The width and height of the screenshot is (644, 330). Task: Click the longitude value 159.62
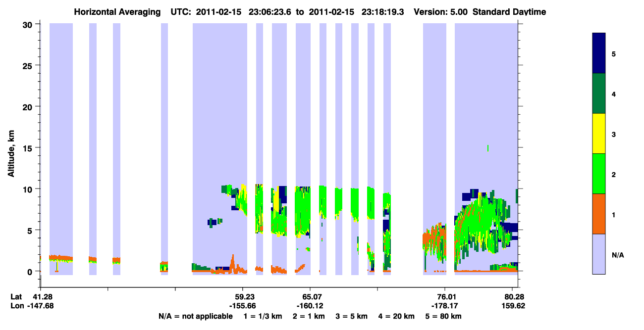pos(514,306)
